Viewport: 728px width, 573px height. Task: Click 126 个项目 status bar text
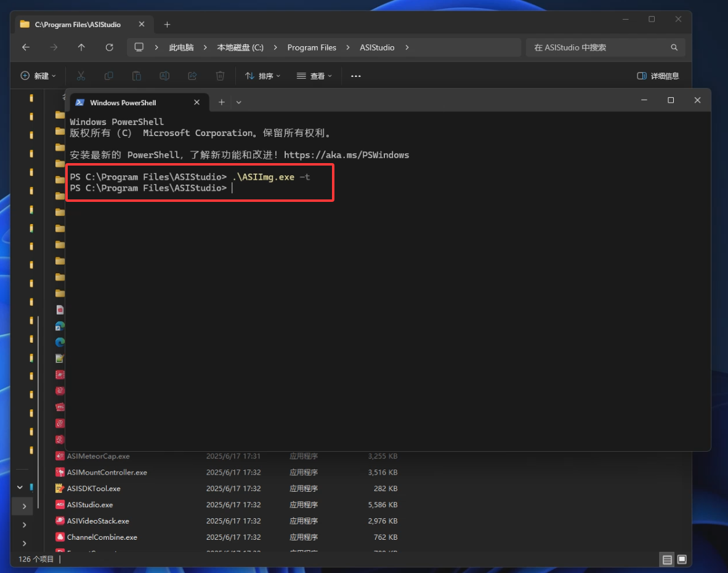coord(36,559)
